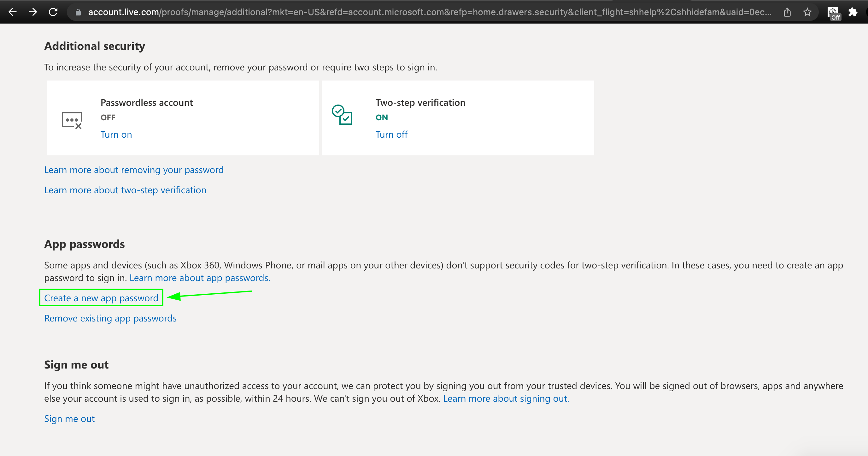The height and width of the screenshot is (456, 868).
Task: Click the browser back arrow
Action: [13, 12]
